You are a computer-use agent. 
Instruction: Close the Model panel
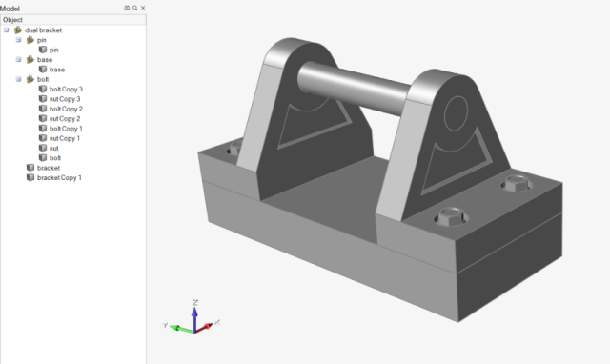143,8
